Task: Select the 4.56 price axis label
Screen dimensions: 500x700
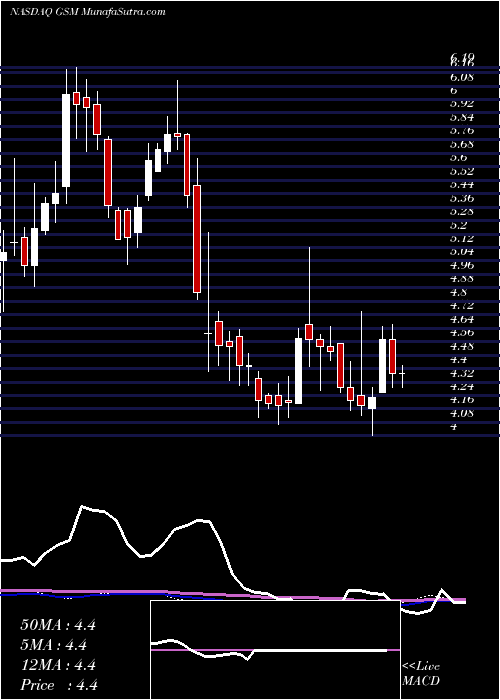Action: click(462, 333)
